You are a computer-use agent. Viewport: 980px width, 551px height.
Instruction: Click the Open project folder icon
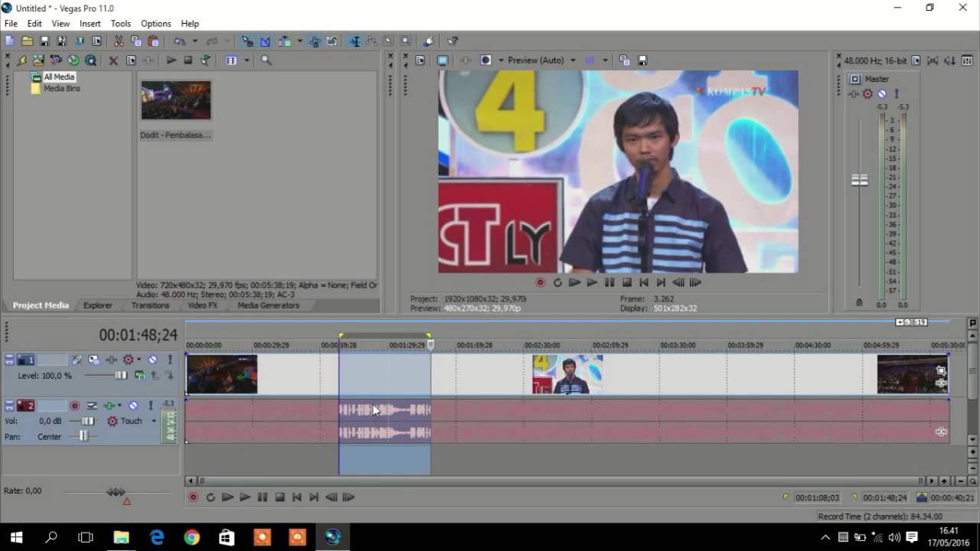tap(28, 41)
